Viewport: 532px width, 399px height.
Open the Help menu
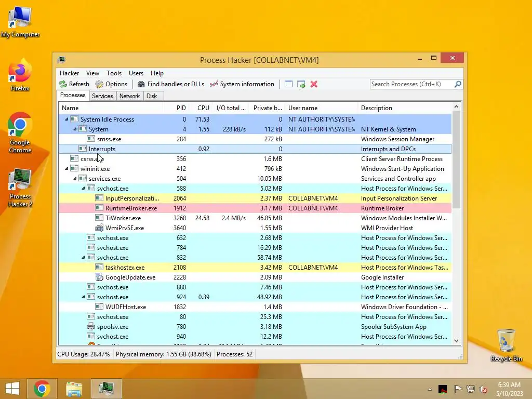157,73
